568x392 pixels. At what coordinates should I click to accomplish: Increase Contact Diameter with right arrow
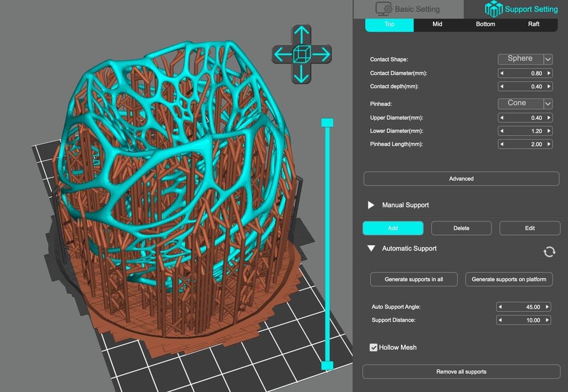coord(548,73)
